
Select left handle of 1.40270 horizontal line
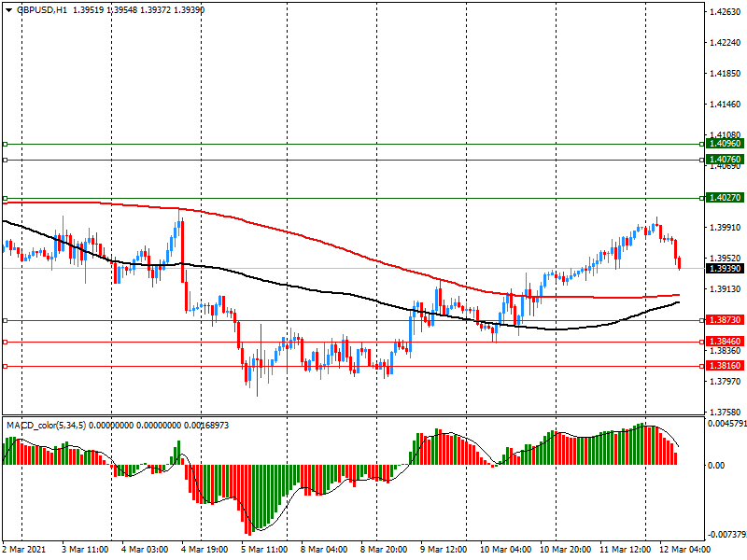point(6,198)
